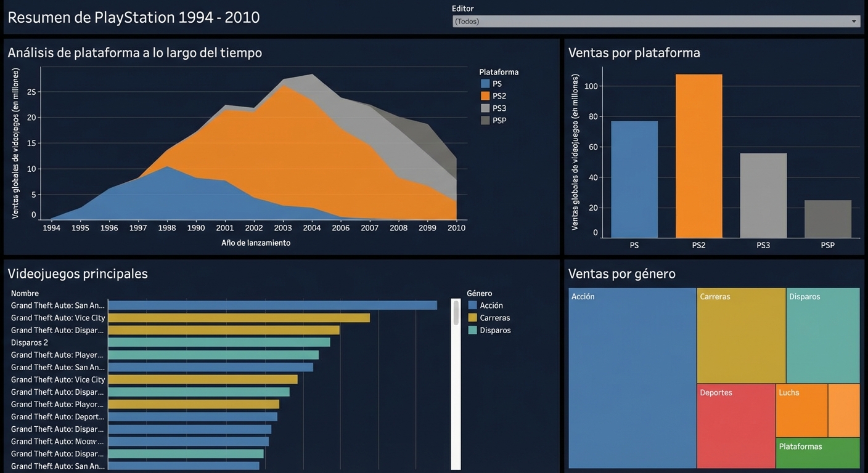This screenshot has height=473, width=868.
Task: Click the year 1994 on the time axis
Action: click(x=51, y=228)
